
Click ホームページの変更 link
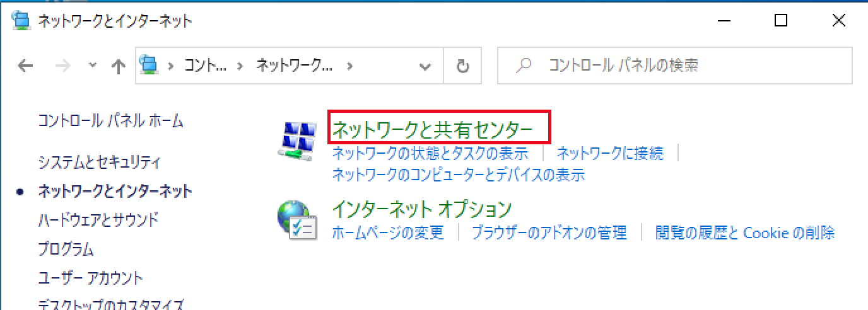coord(388,233)
